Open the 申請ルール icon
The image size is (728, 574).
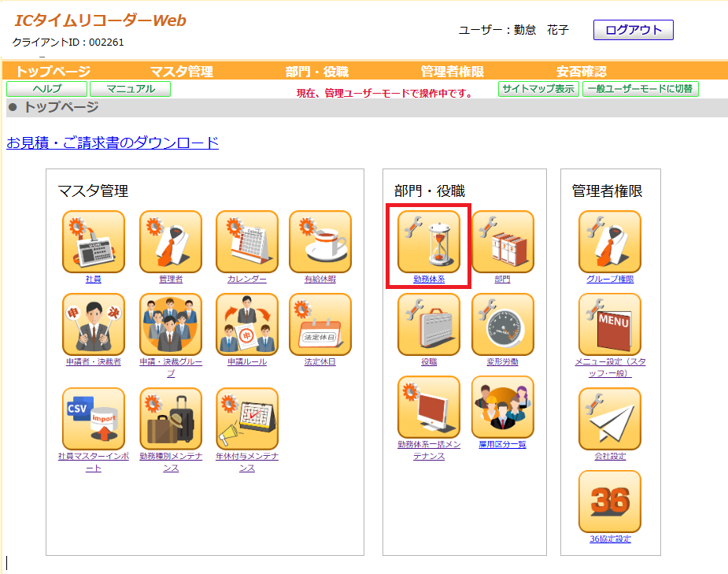point(247,324)
